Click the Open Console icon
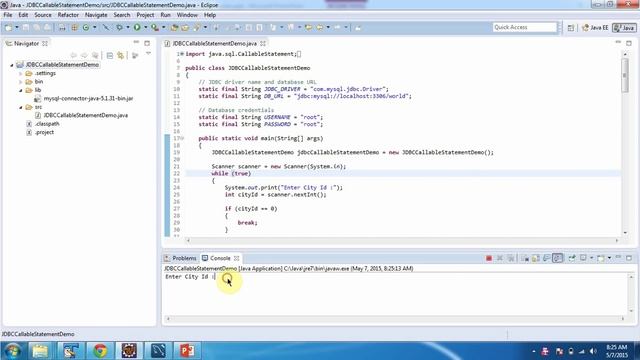 click(600, 258)
